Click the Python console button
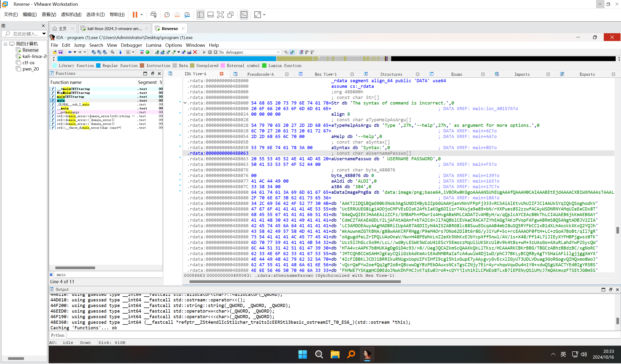Viewport: 621px width, 364px height. point(58,335)
